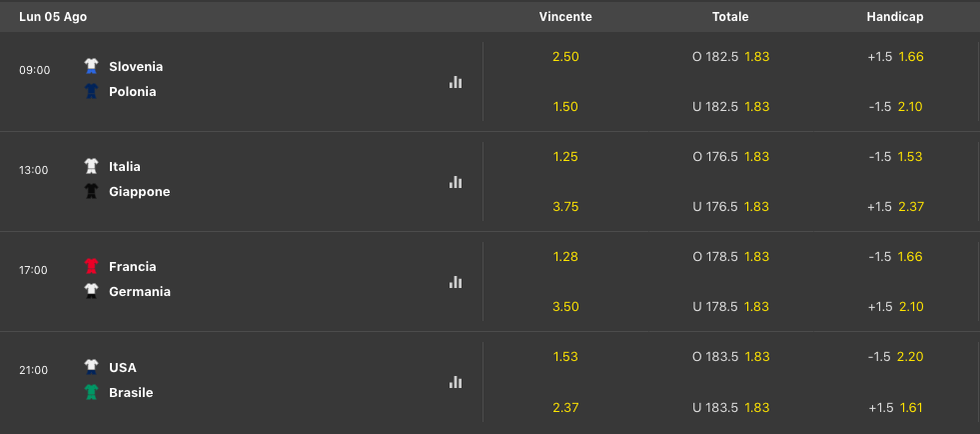Pick USA -1.5 handicap at 2.20

895,356
